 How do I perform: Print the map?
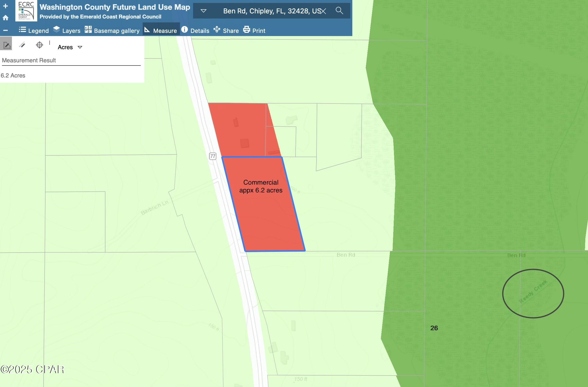click(254, 30)
